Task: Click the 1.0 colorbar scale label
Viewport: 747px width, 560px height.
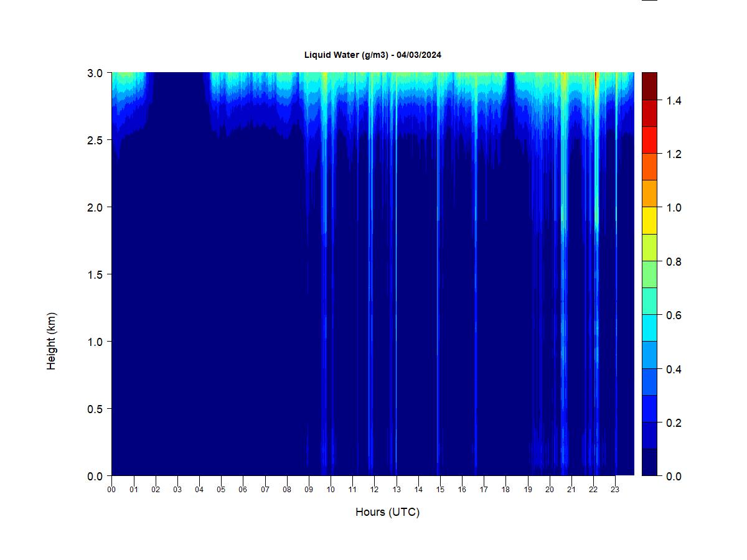Action: point(674,208)
